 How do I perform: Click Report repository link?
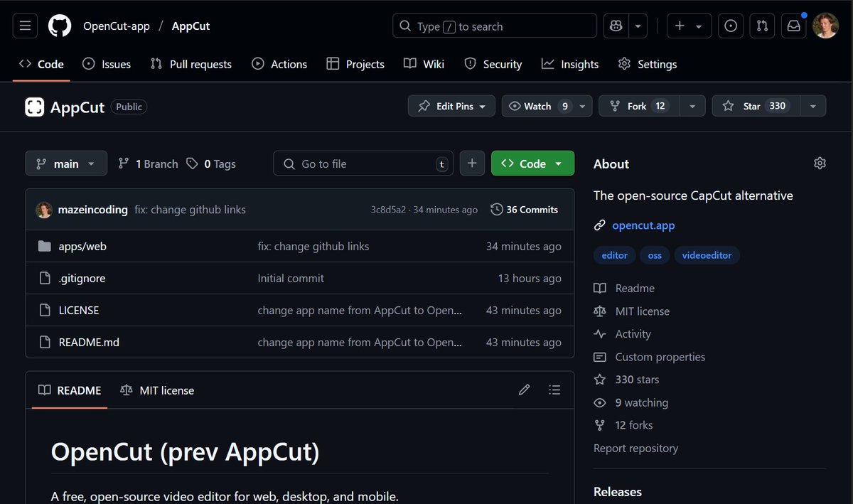635,448
